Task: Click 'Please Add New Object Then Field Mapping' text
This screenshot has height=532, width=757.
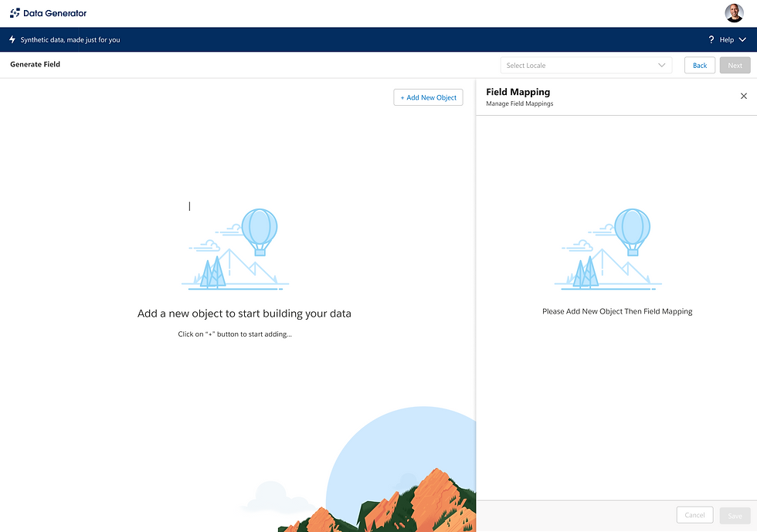Action: click(x=617, y=311)
